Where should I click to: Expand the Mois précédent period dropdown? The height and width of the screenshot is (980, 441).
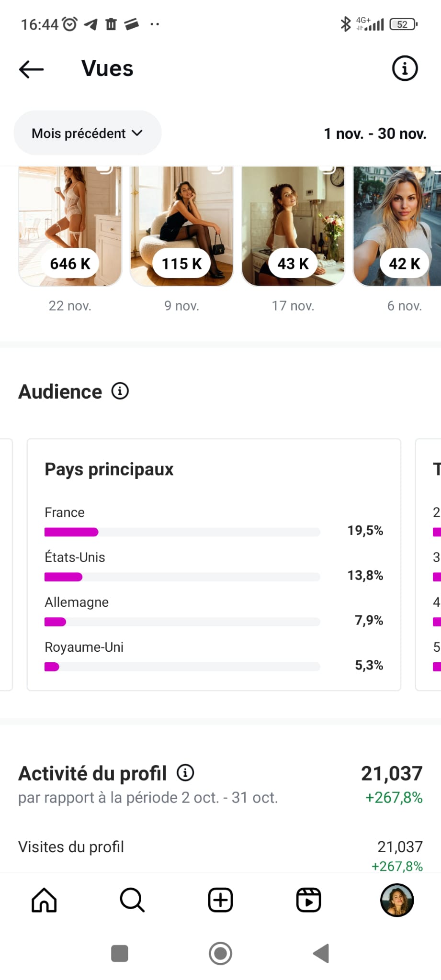pyautogui.click(x=87, y=133)
